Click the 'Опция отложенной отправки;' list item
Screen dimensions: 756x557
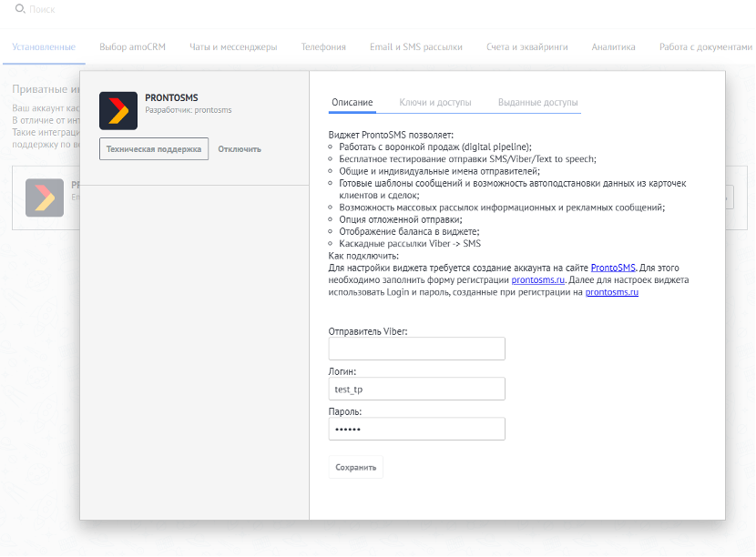pos(401,219)
